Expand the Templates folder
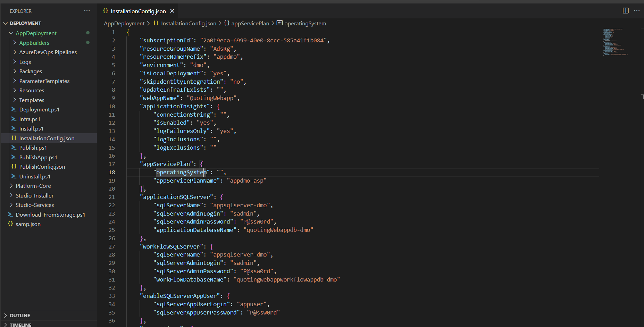This screenshot has height=327, width=644. (15, 100)
